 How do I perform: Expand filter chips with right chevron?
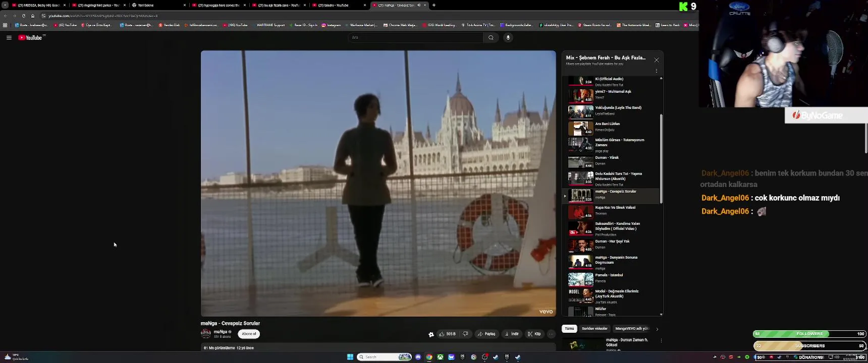[657, 329]
